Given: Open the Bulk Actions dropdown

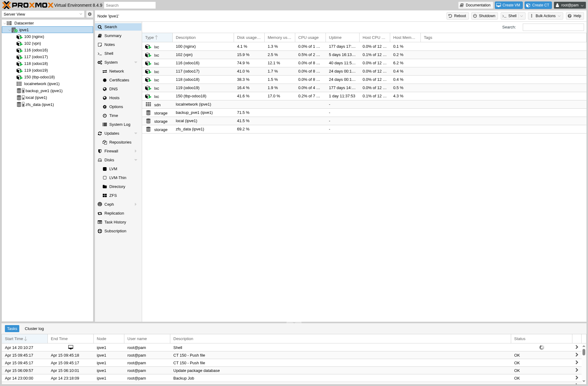Looking at the screenshot, I should pos(545,16).
